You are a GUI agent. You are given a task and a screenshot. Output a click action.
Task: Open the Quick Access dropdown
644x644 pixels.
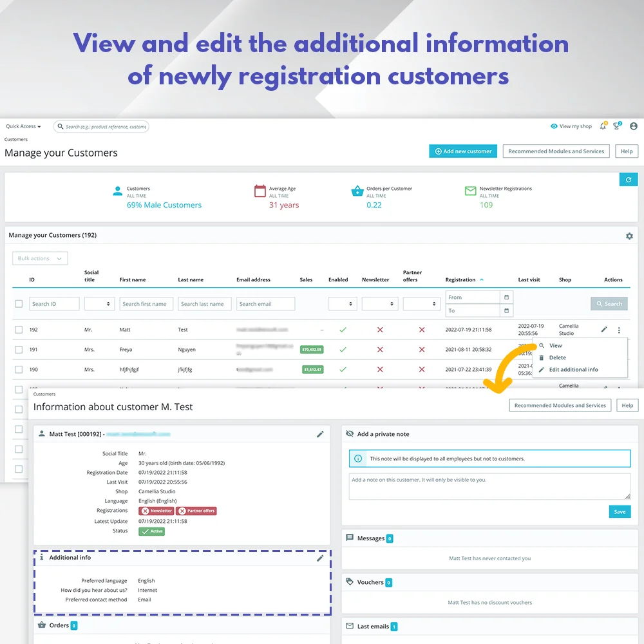[x=21, y=126]
